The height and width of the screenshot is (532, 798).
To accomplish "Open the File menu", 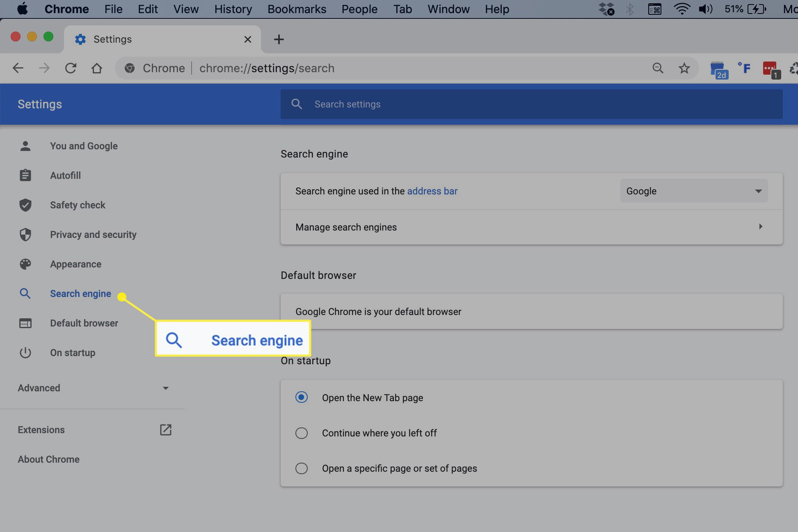I will pos(113,9).
